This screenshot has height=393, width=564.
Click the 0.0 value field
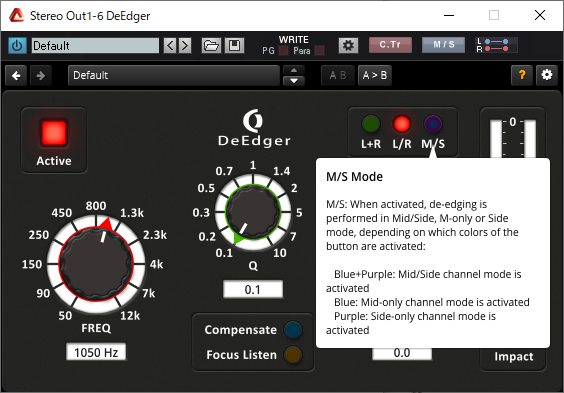tap(402, 353)
